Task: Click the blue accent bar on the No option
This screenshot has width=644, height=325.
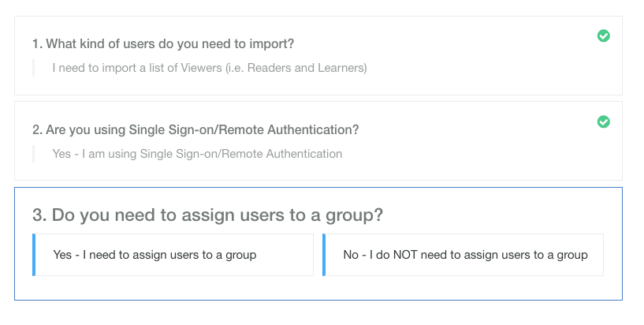Action: (x=324, y=255)
